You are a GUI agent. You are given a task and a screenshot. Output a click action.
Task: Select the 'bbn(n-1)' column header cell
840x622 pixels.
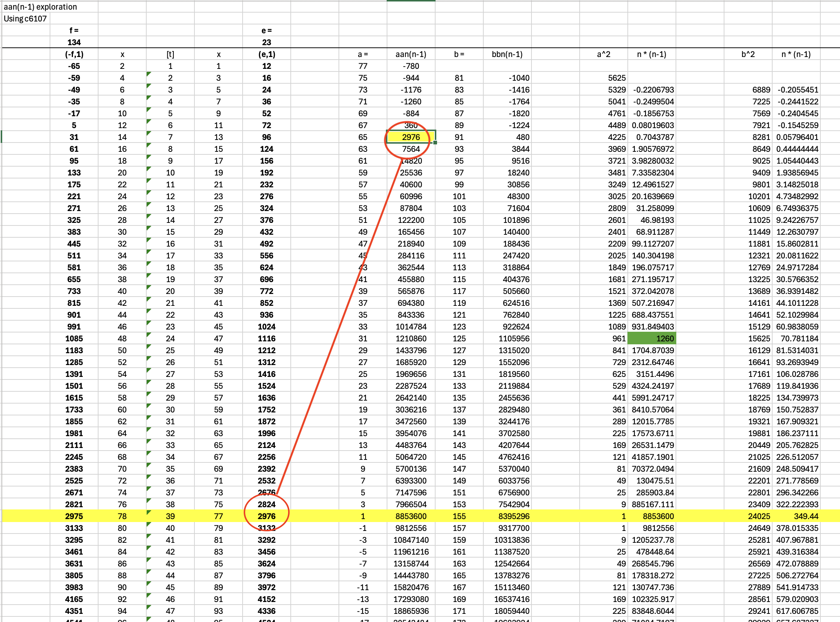[x=507, y=54]
